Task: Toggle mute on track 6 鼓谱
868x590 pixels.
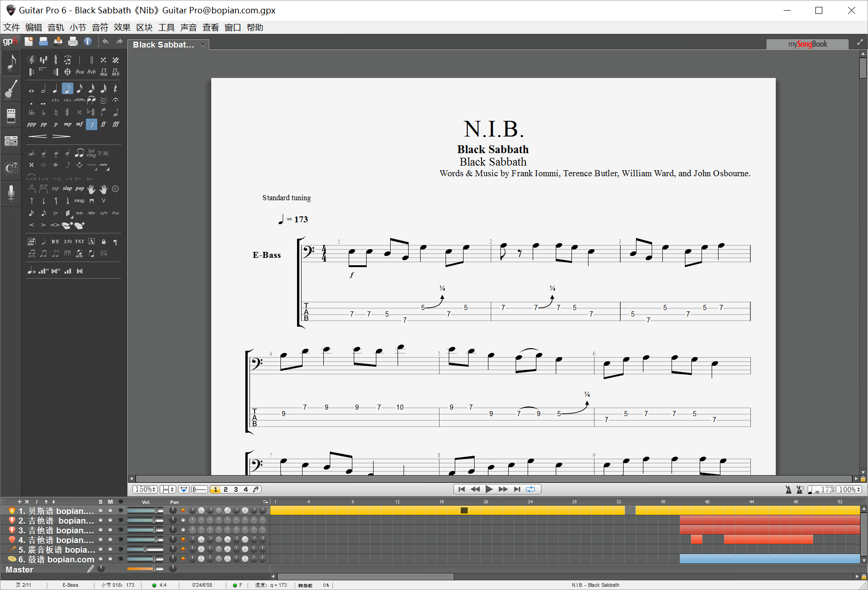Action: 110,559
